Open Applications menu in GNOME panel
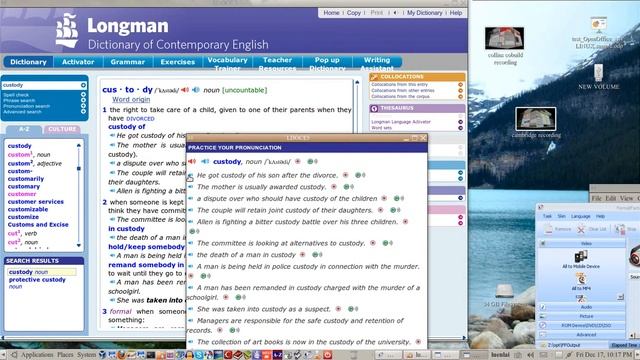 (x=37, y=355)
